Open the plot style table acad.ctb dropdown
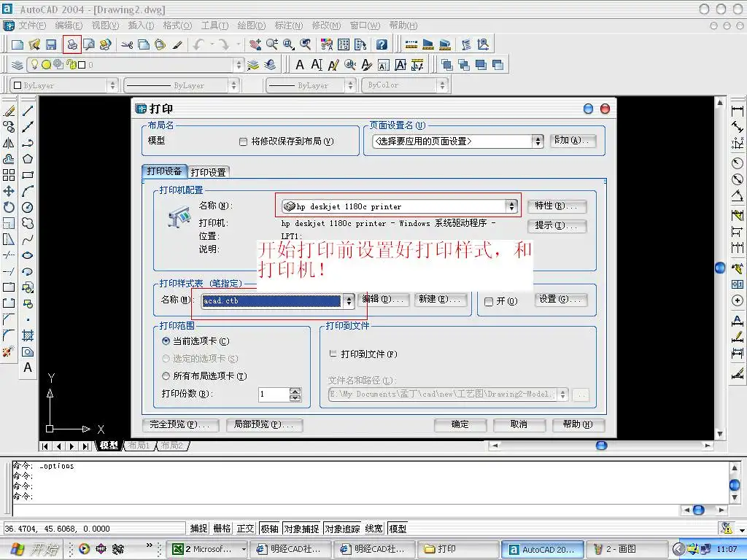This screenshot has width=747, height=560. 349,300
